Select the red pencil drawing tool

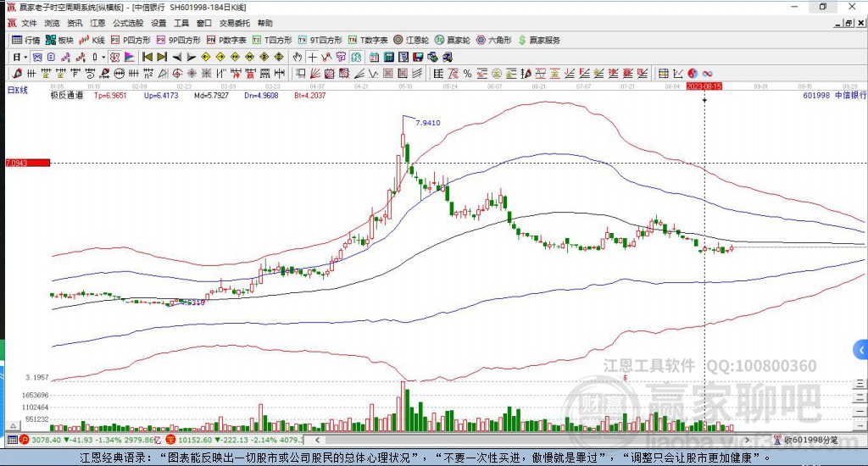[x=17, y=74]
